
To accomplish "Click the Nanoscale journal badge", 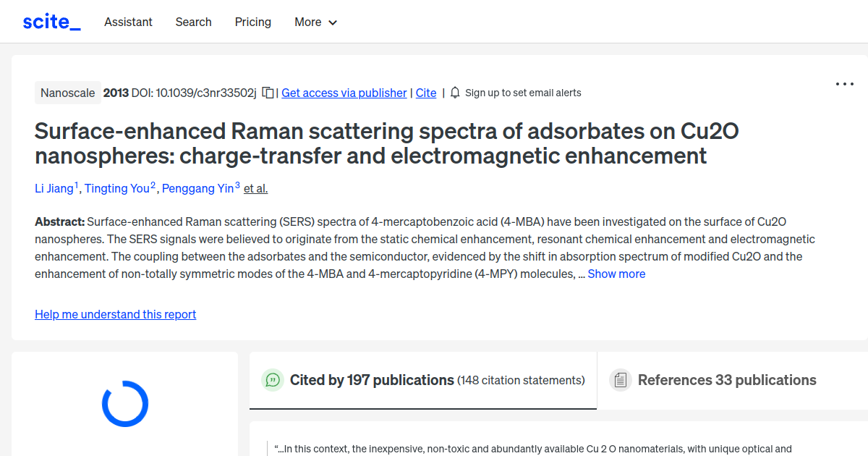I will pos(67,93).
